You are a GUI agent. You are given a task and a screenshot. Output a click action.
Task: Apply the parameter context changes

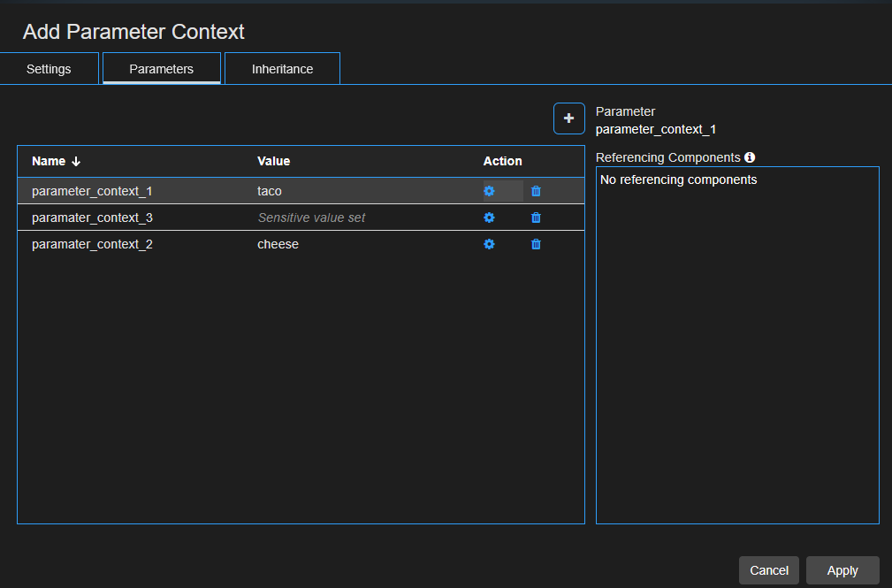tap(842, 570)
